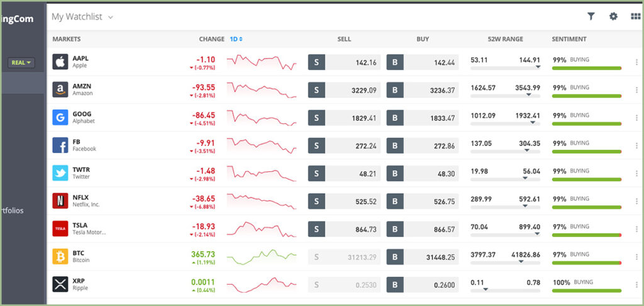The height and width of the screenshot is (306, 644).
Task: Open the BTC green sparkline chart
Action: (261, 257)
